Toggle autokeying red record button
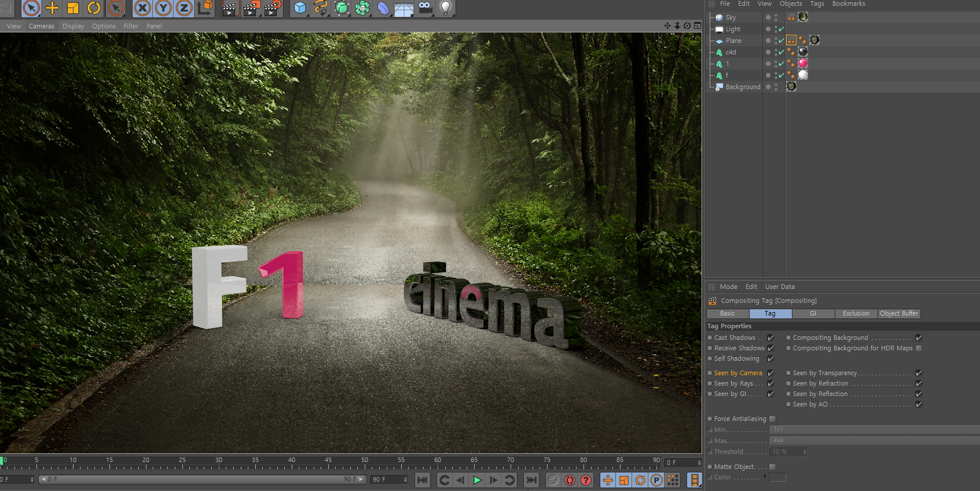Image resolution: width=980 pixels, height=491 pixels. (570, 480)
